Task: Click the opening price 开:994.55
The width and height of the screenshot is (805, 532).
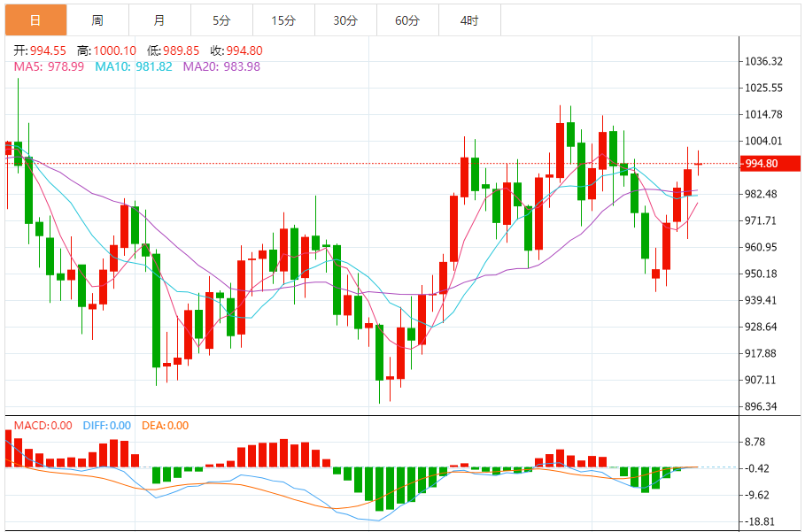Action: 40,50
